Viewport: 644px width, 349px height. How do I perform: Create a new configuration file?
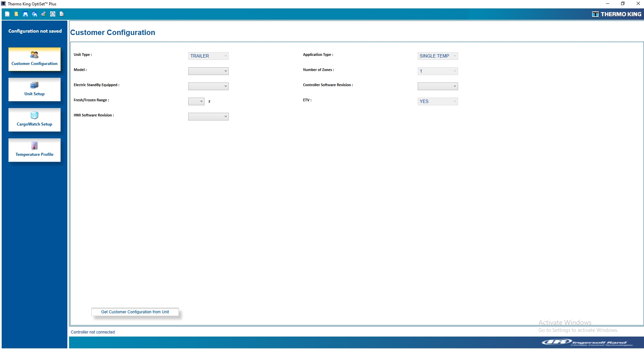(x=7, y=14)
